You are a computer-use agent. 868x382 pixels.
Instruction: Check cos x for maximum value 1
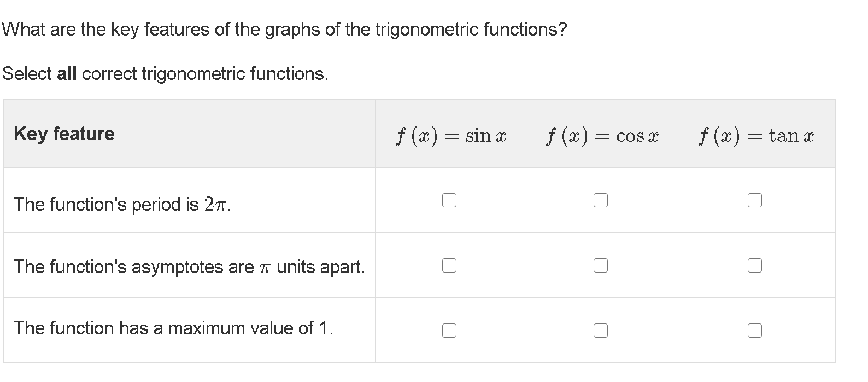pos(600,331)
